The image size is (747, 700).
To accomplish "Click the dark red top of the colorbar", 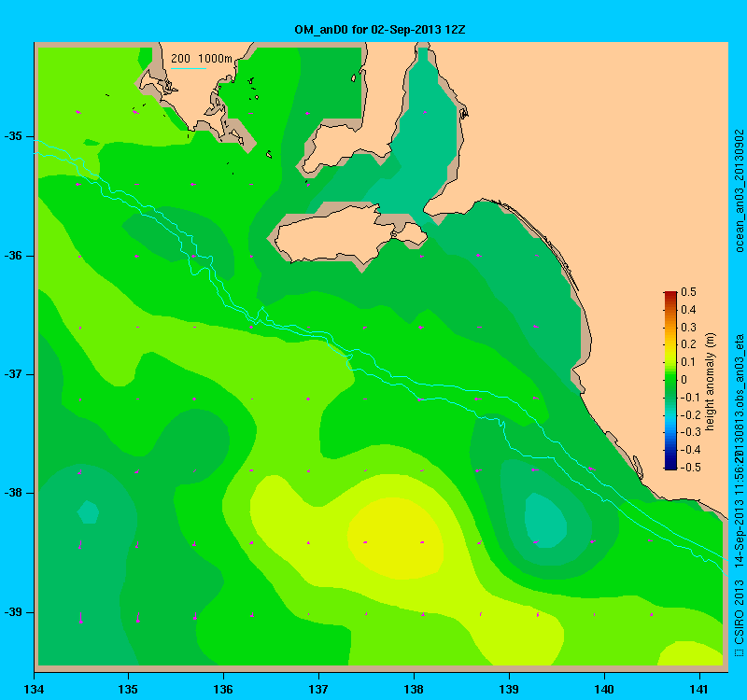I will (x=670, y=295).
